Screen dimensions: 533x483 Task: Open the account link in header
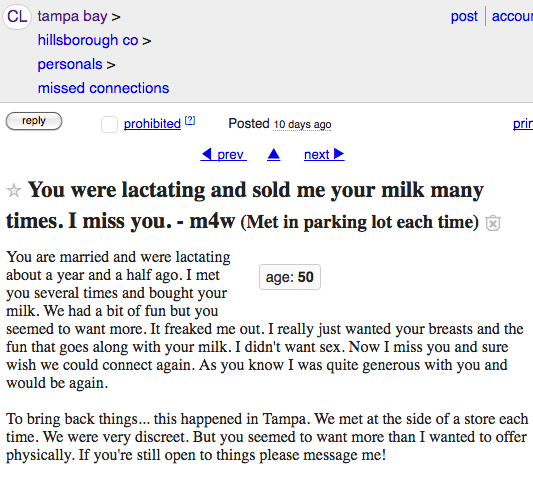(x=512, y=16)
